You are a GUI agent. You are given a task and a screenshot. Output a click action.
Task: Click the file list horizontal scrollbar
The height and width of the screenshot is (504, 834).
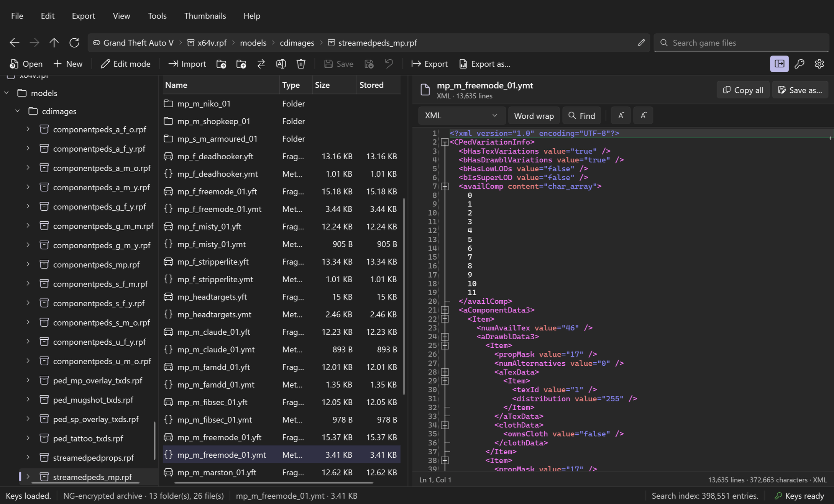pos(274,483)
